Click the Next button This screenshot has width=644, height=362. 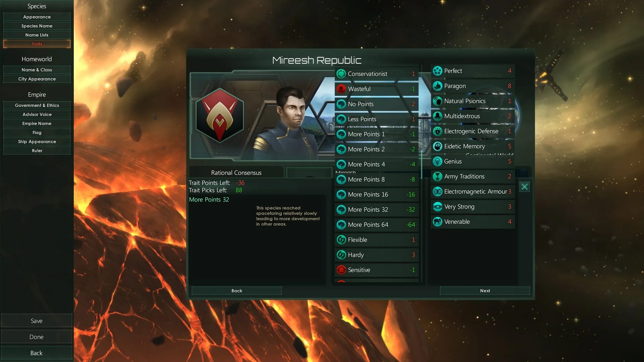[x=485, y=291]
